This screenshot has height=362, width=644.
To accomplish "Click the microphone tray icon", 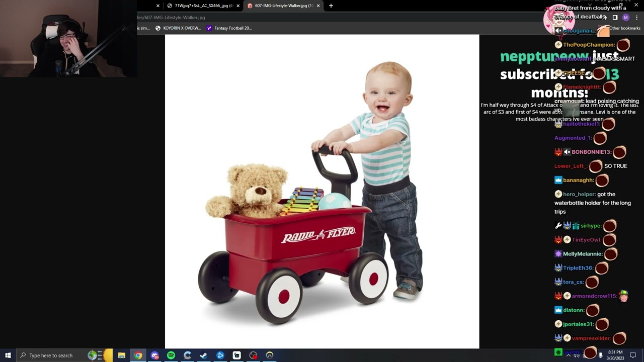I will pos(600,355).
